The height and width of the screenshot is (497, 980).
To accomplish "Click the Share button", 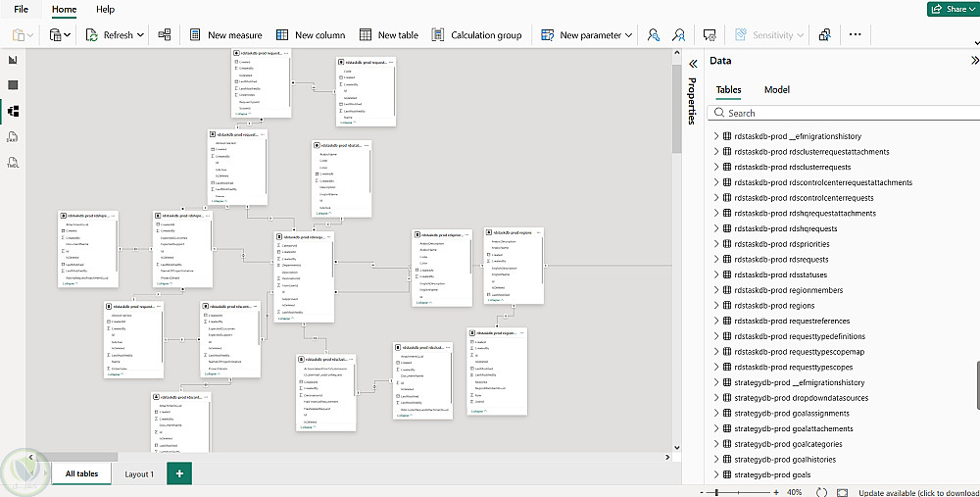I will point(954,9).
